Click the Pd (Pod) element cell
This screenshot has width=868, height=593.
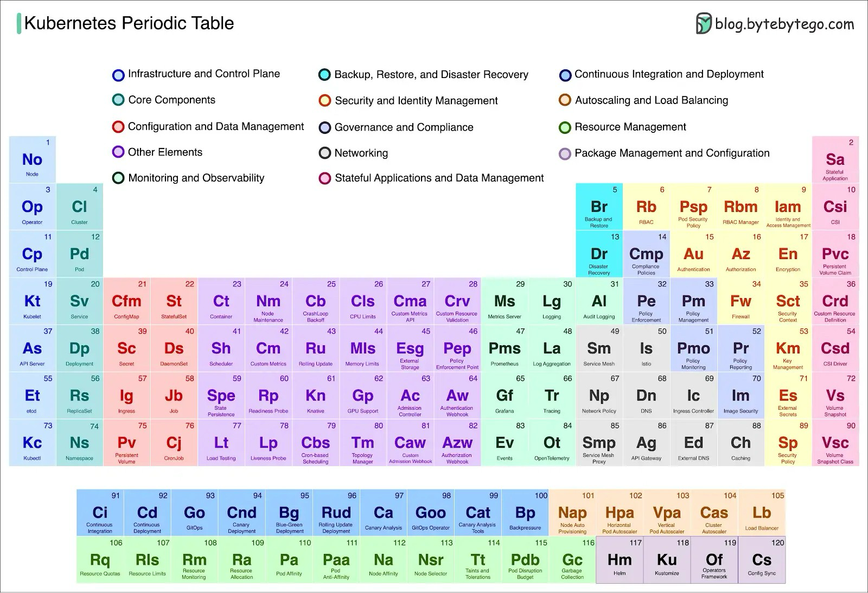[80, 254]
